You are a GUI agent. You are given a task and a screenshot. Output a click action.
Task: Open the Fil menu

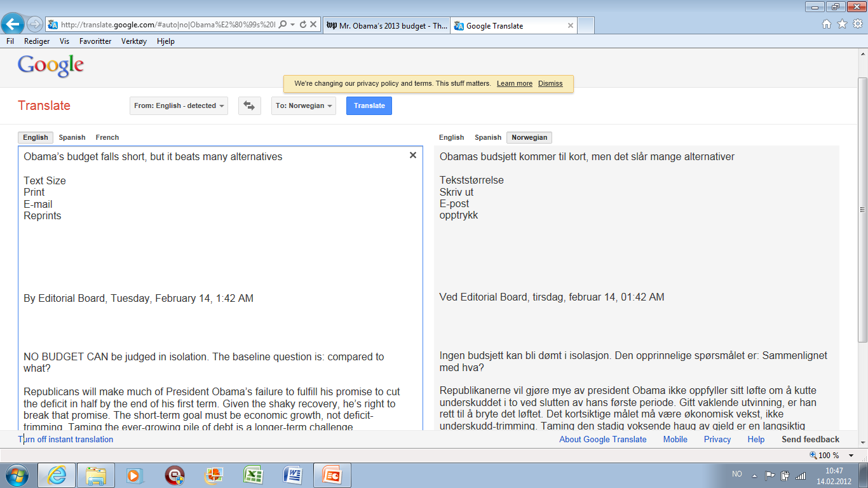10,41
